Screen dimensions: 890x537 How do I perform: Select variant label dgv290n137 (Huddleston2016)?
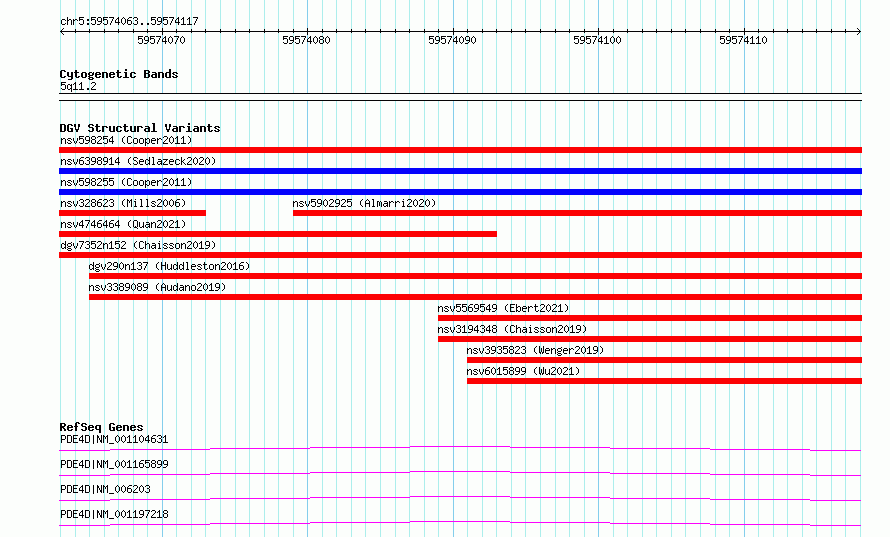tap(169, 266)
